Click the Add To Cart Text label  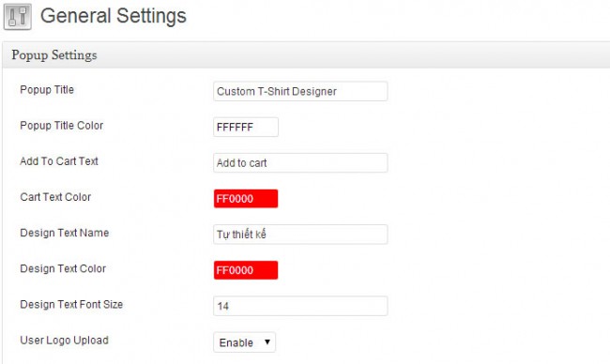59,161
